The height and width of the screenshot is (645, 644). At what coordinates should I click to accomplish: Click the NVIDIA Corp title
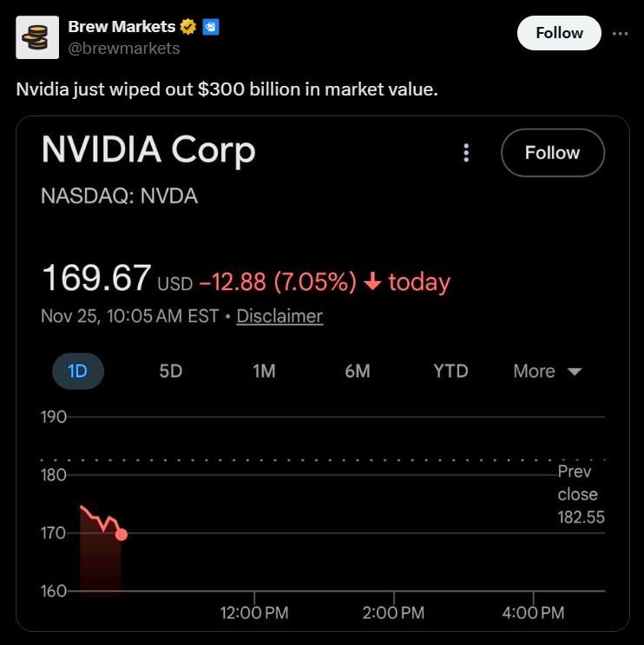coord(148,150)
